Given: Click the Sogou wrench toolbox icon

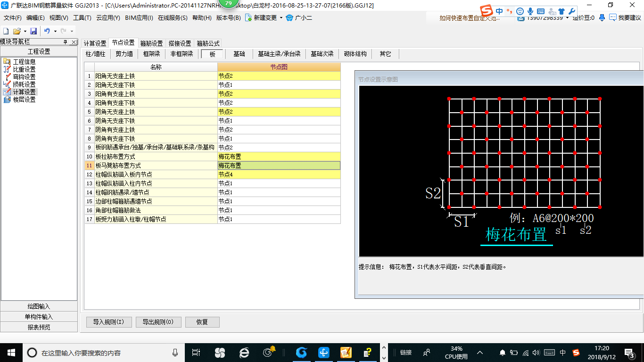Looking at the screenshot, I should coord(572,11).
